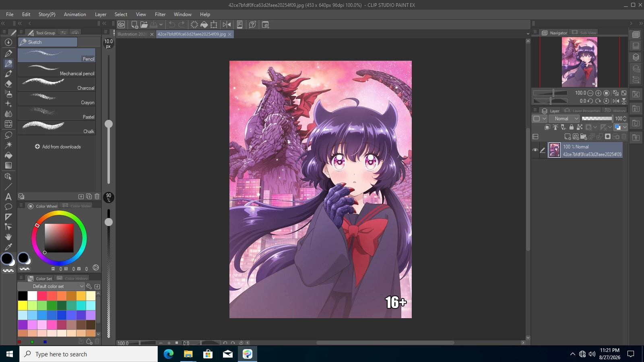The image size is (644, 362).
Task: Create a new raster layer
Action: (x=568, y=137)
